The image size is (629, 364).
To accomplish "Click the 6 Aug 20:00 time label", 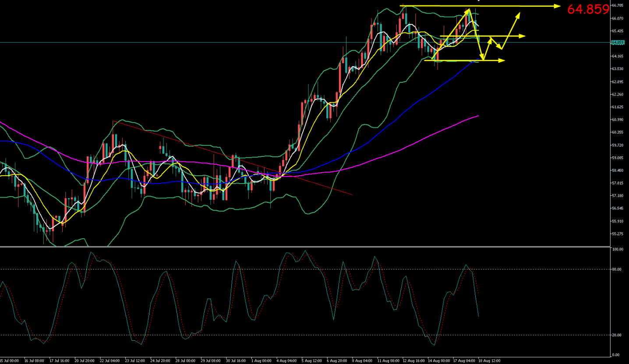I will [336, 361].
